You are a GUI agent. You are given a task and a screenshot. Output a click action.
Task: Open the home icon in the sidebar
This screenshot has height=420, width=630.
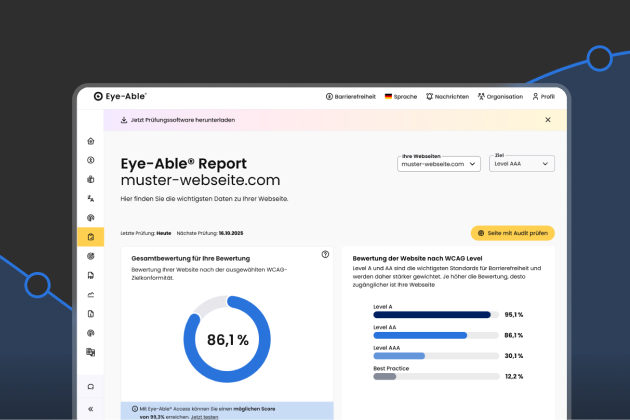tap(90, 141)
